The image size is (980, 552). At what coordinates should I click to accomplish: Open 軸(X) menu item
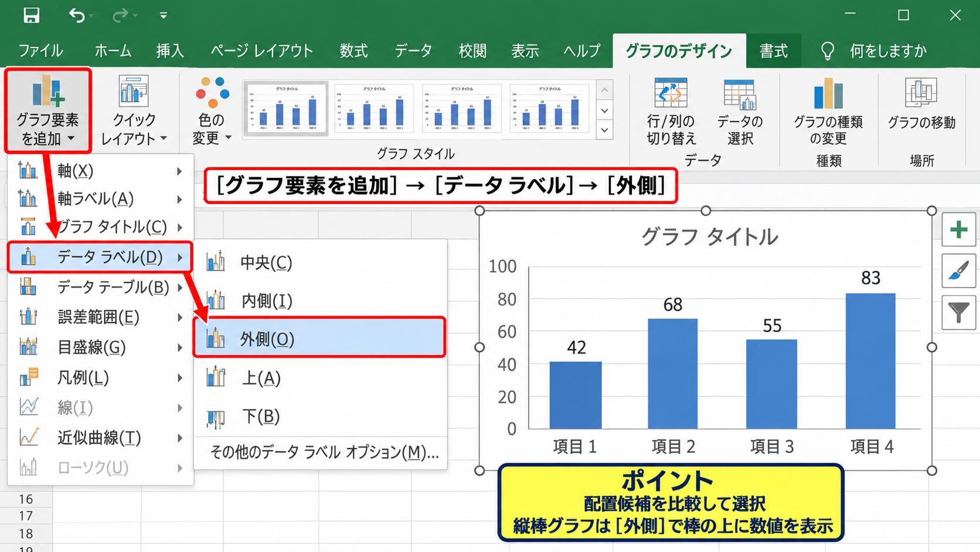tap(101, 171)
